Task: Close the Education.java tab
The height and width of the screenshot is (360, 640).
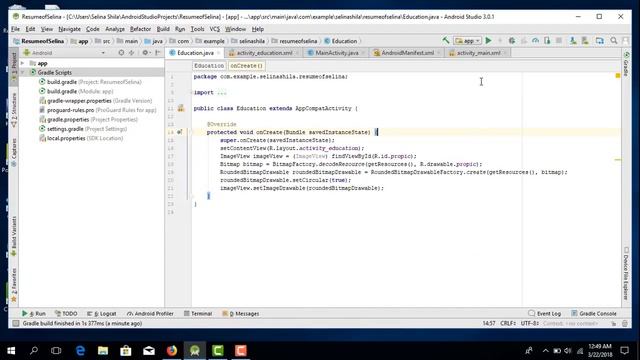Action: click(219, 53)
